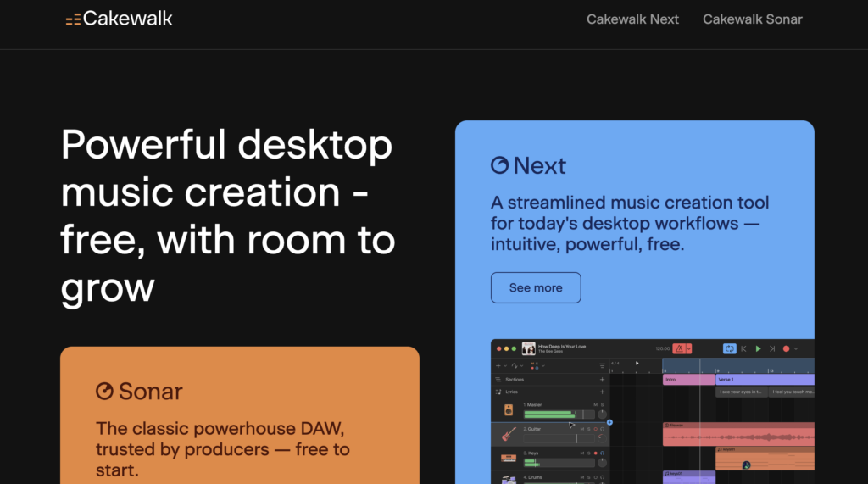
Task: Add lyrics using the plus icon
Action: click(602, 392)
